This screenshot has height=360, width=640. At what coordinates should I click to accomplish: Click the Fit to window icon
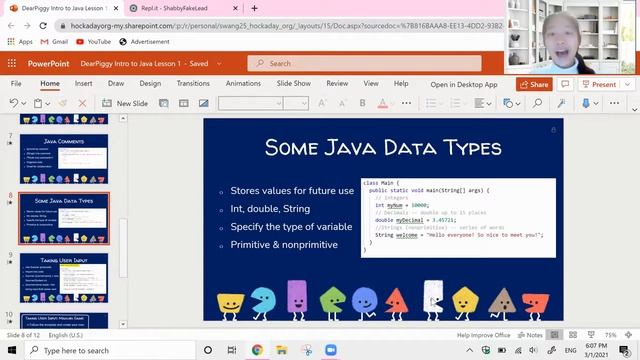pos(629,335)
